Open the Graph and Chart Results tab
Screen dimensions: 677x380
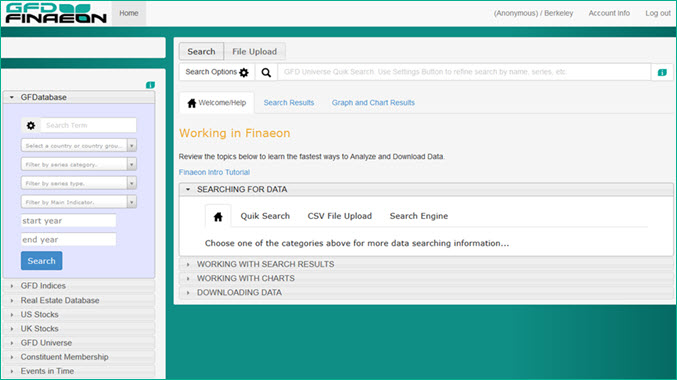373,103
